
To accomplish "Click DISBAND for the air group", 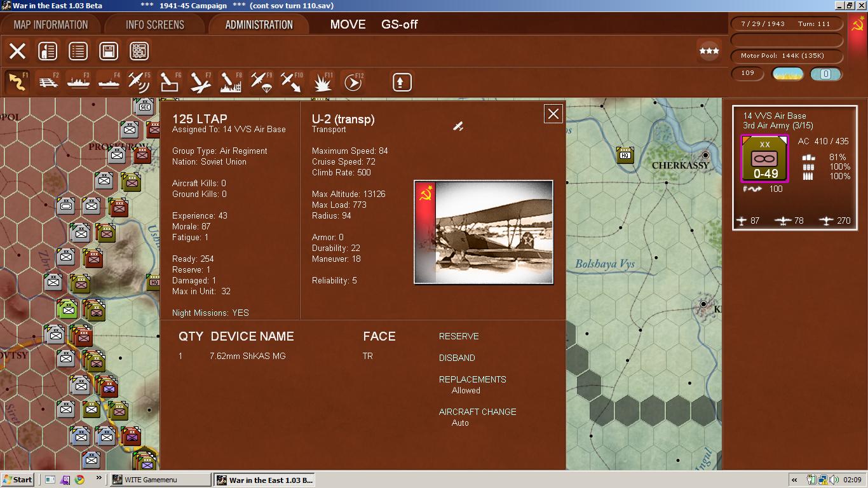I will pos(457,358).
